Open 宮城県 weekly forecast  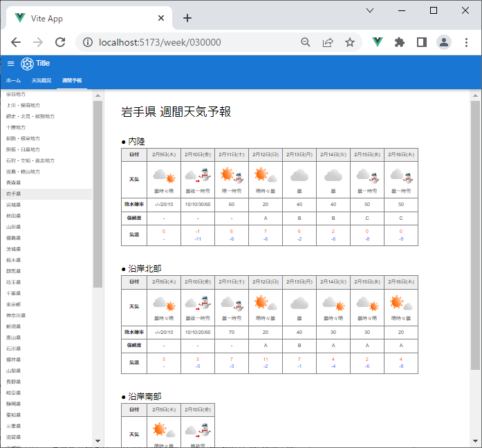(x=46, y=205)
